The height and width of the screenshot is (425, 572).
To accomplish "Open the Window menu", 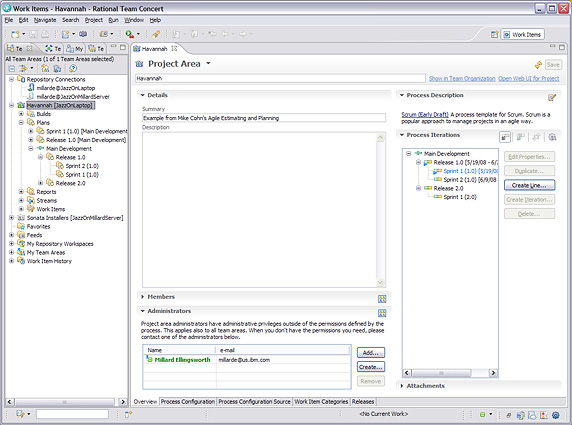I will (134, 20).
